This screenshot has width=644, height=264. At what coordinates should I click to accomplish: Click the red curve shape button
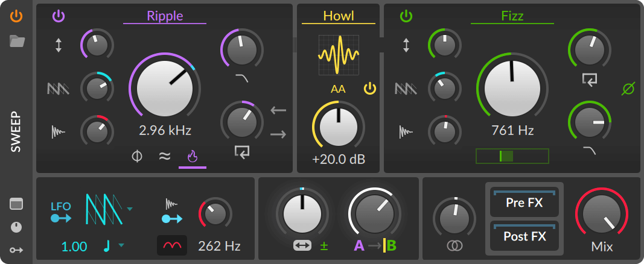tap(172, 245)
